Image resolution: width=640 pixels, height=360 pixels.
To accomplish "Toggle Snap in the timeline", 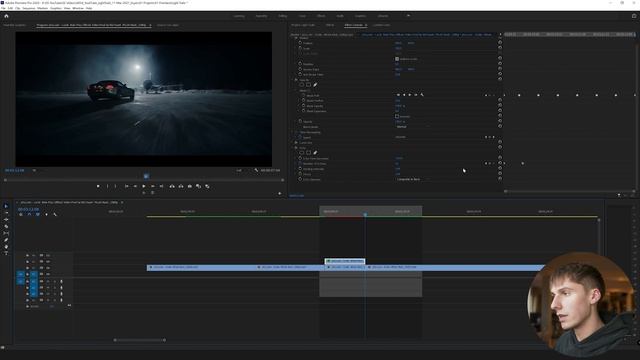I will click(x=29, y=214).
